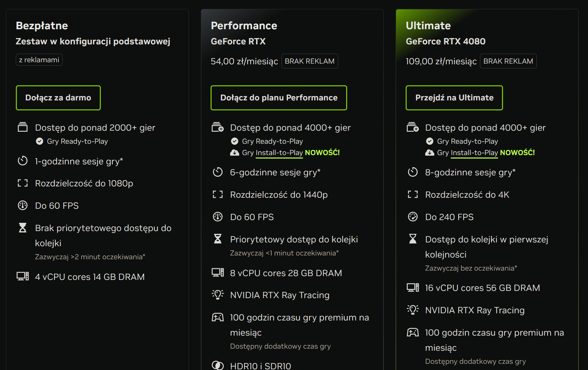The width and height of the screenshot is (588, 370).
Task: Click the gauge icon next to 240 FPS
Action: point(413,217)
